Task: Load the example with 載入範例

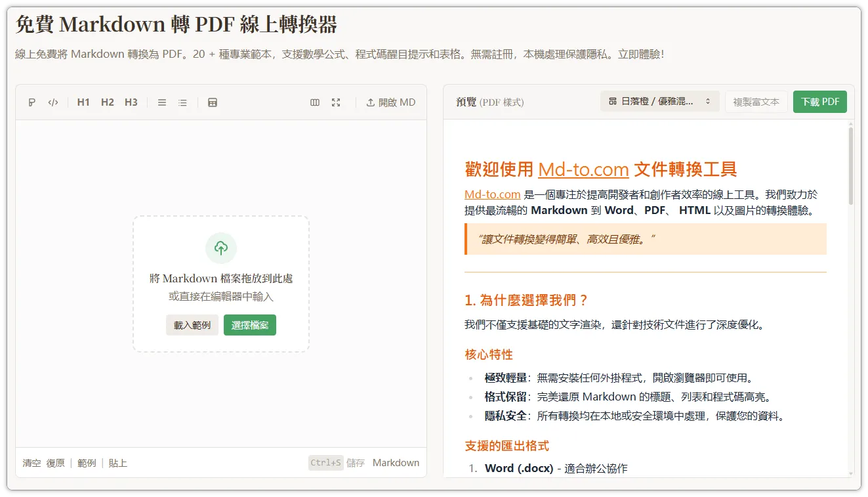Action: point(192,325)
